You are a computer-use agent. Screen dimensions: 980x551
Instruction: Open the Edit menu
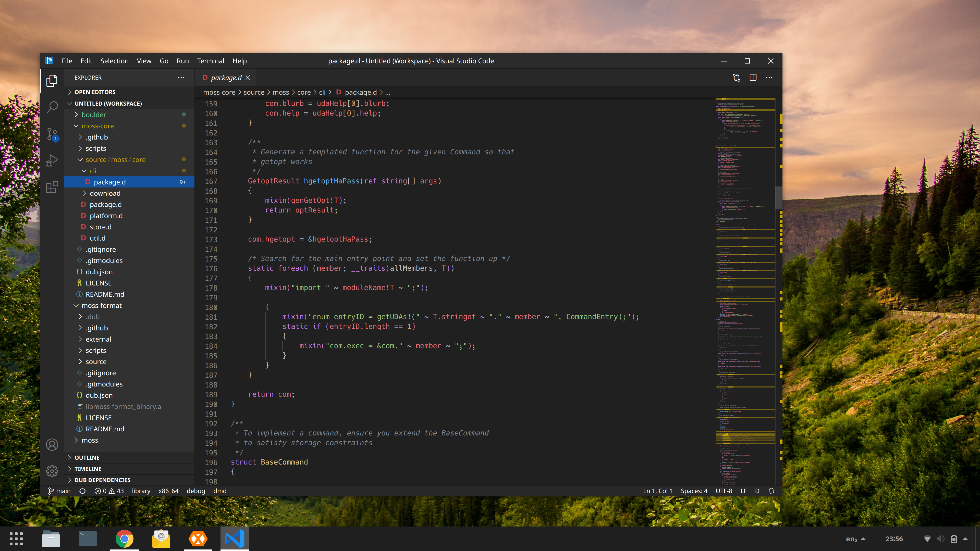86,61
